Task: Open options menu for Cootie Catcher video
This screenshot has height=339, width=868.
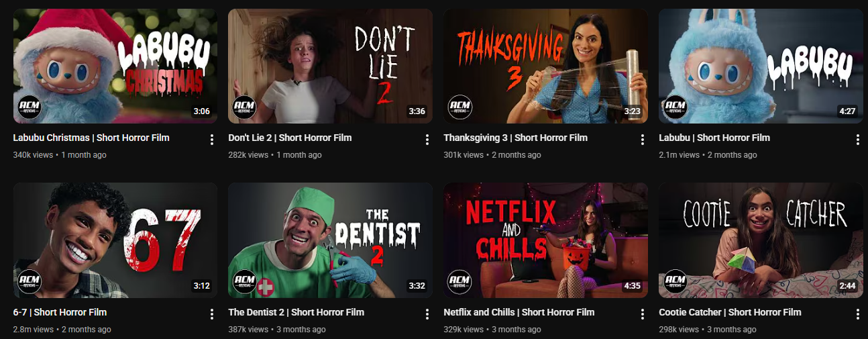Action: (x=857, y=314)
